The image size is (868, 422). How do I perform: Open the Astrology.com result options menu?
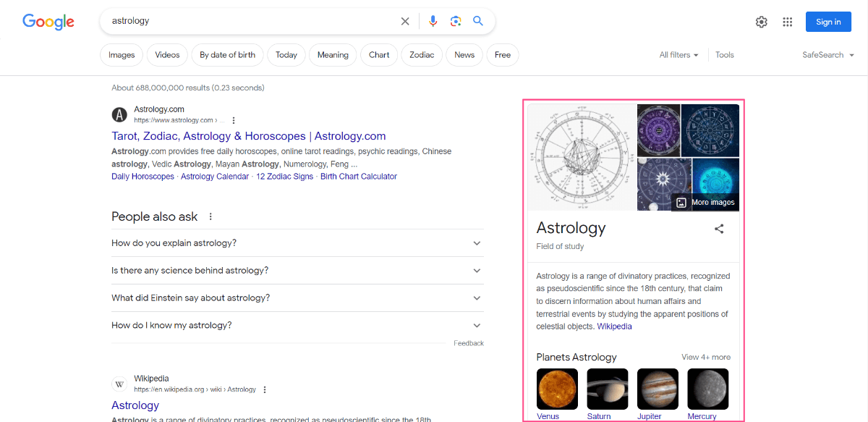(x=234, y=120)
